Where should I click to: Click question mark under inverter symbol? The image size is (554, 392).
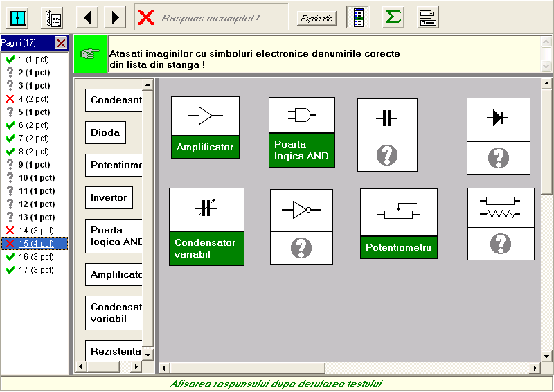(301, 248)
